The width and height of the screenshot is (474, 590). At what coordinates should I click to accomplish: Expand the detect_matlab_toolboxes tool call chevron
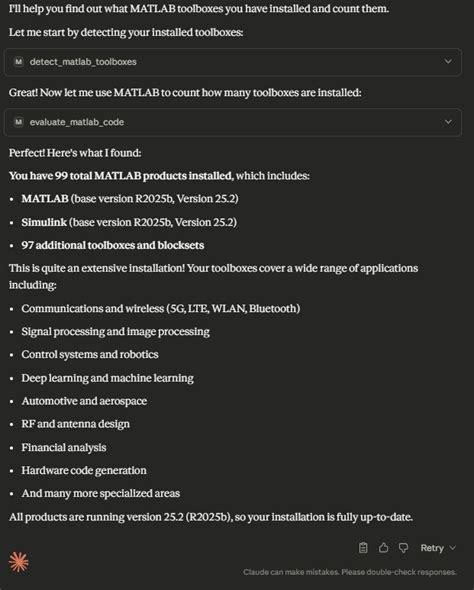tap(448, 61)
